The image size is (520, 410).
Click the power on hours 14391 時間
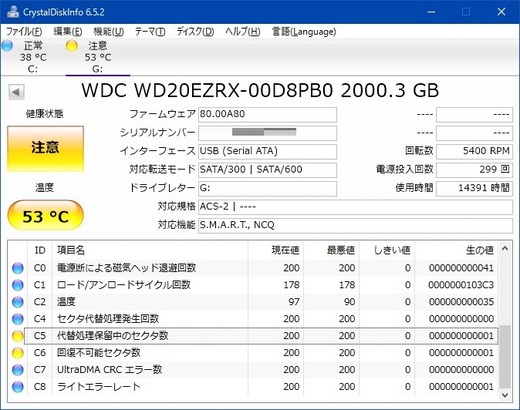[x=474, y=188]
